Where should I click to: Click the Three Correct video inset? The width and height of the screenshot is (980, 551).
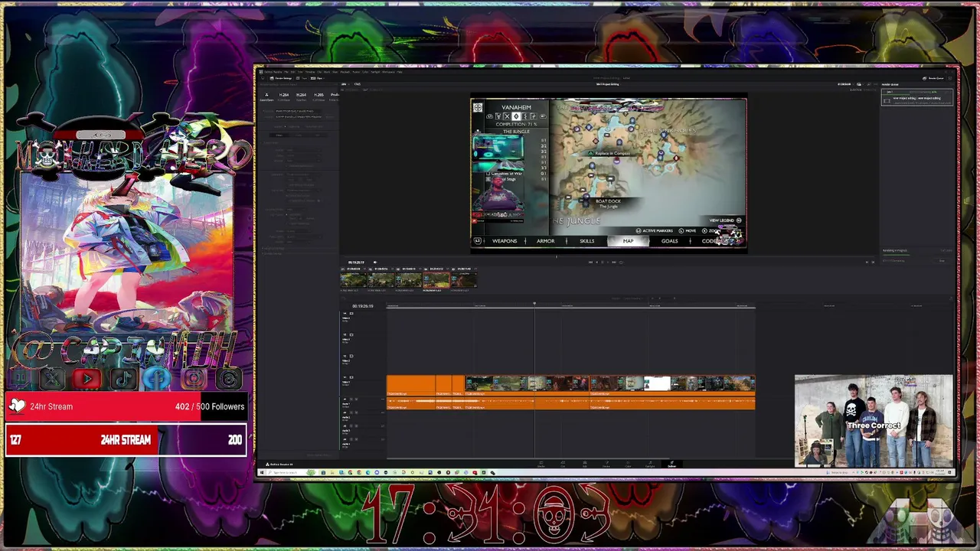pyautogui.click(x=874, y=421)
